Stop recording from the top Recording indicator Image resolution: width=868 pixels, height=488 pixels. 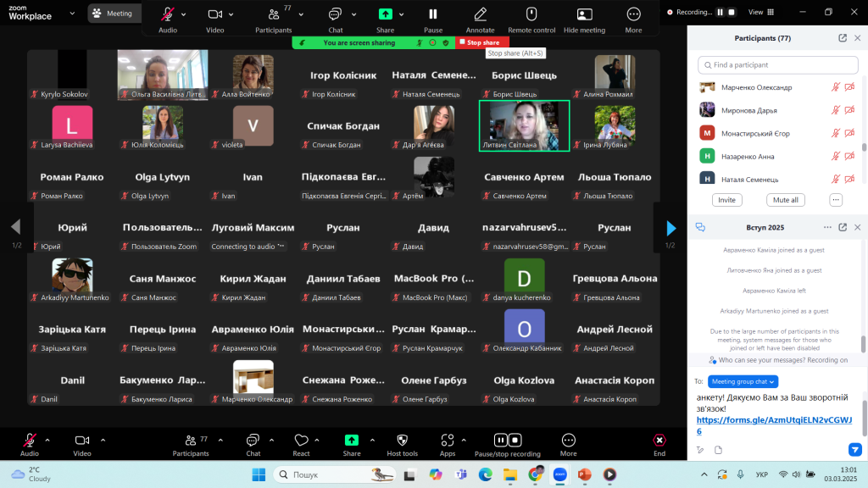(x=732, y=12)
